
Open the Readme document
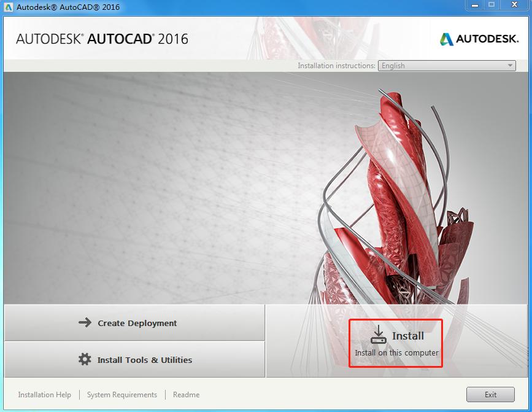click(x=185, y=395)
